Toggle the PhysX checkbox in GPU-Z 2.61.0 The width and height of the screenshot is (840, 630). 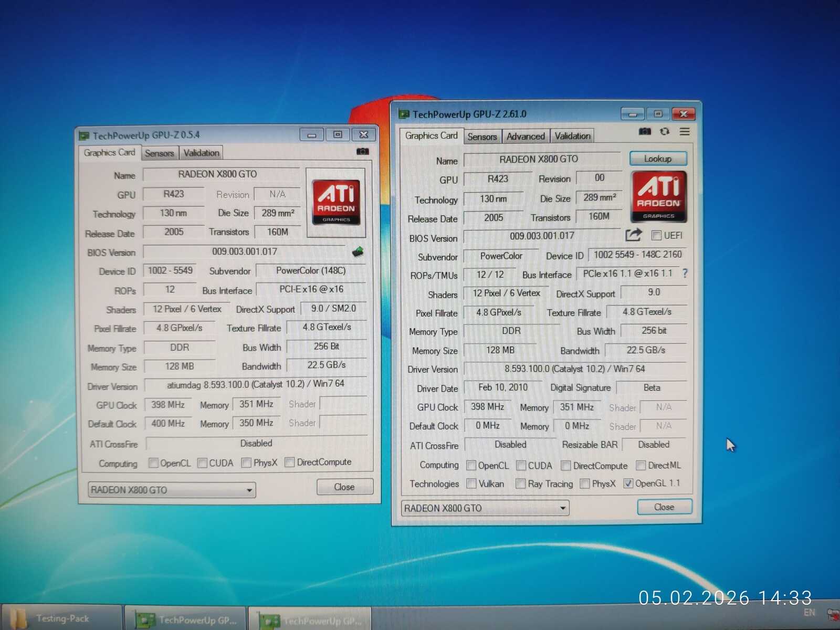[x=584, y=484]
